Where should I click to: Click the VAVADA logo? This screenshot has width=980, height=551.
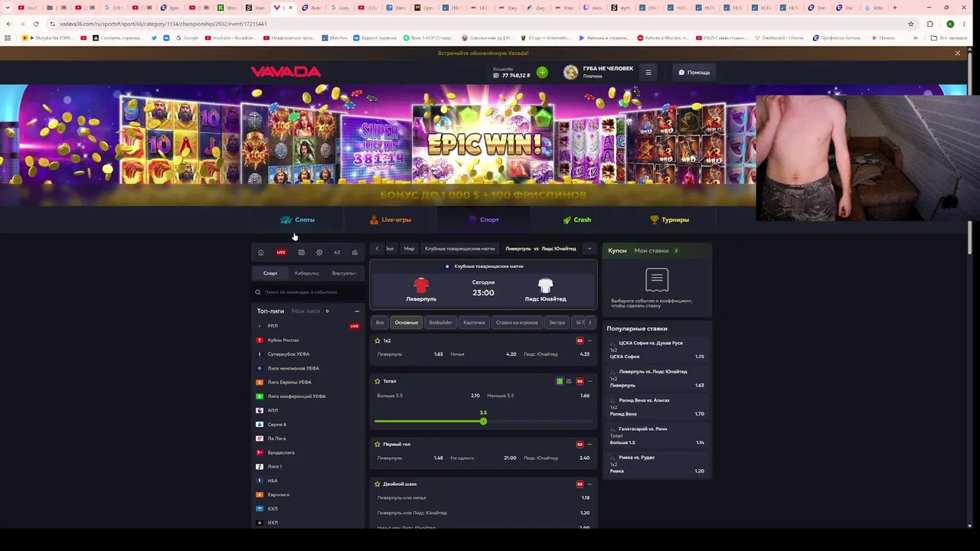point(286,72)
